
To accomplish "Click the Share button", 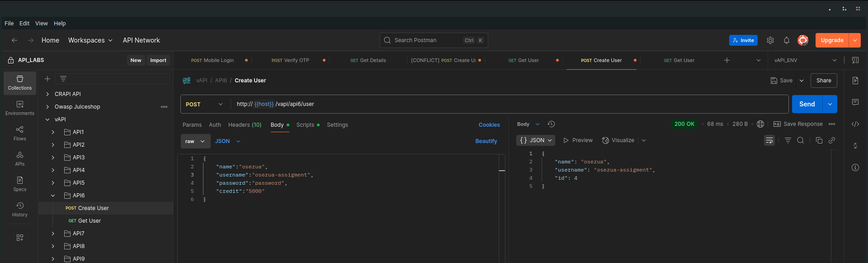I will [x=824, y=81].
